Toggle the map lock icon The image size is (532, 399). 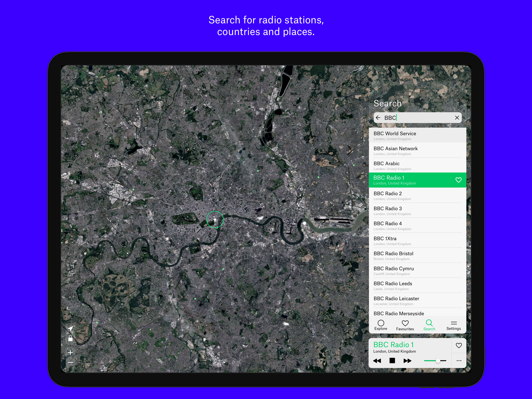coord(70,338)
